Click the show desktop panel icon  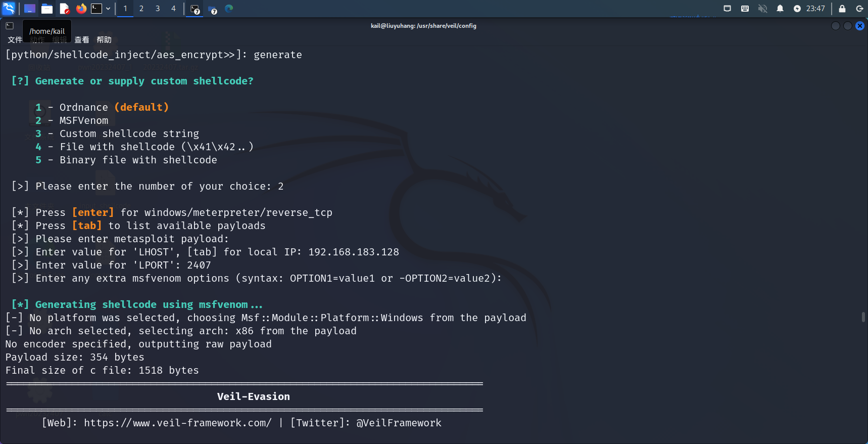coord(30,9)
